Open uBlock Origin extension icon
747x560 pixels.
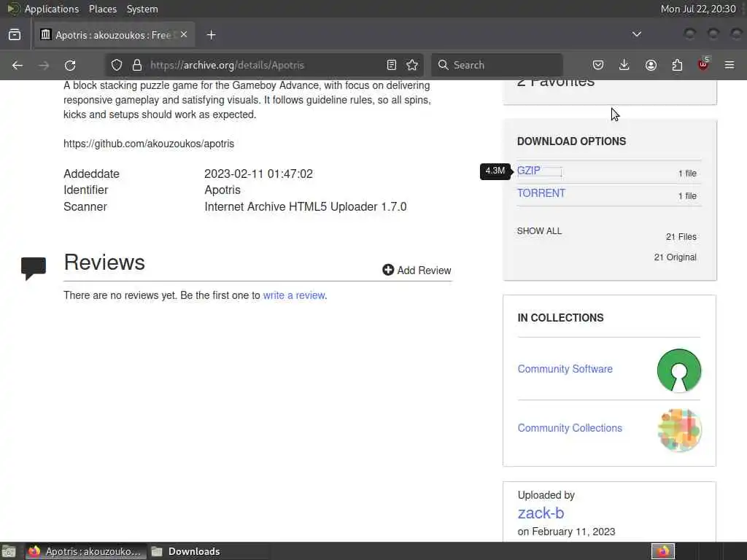(x=704, y=64)
